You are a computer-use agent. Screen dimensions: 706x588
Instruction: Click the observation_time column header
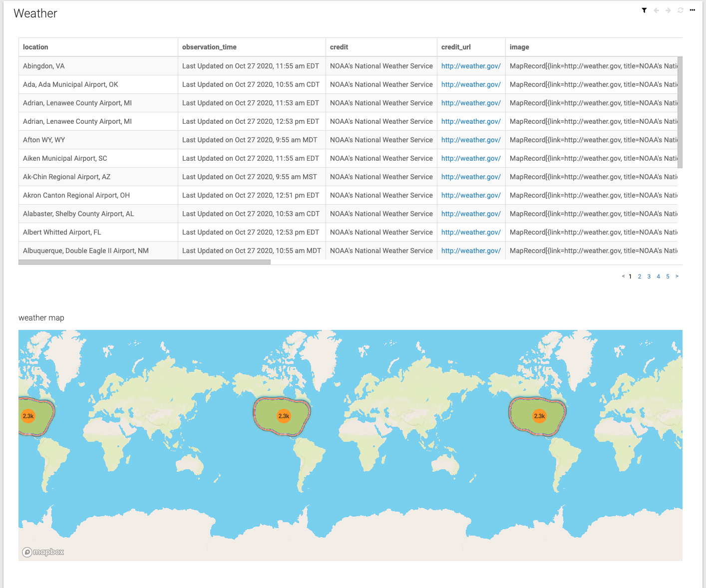pyautogui.click(x=210, y=47)
